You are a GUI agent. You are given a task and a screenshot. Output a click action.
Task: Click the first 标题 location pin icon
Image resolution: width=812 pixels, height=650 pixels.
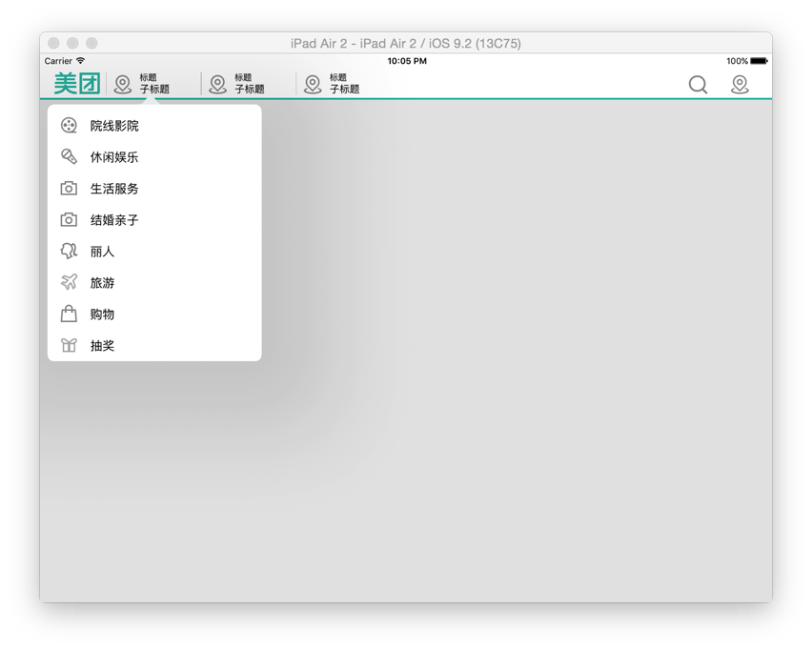tap(123, 84)
